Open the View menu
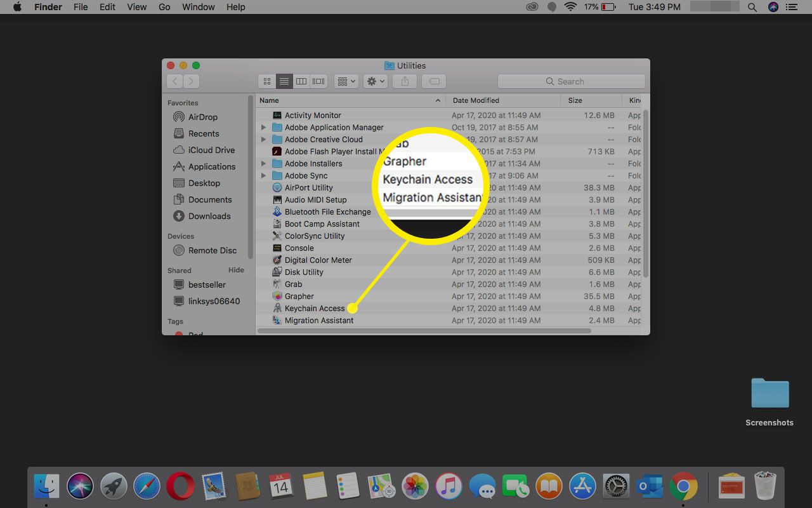The height and width of the screenshot is (508, 812). click(137, 7)
